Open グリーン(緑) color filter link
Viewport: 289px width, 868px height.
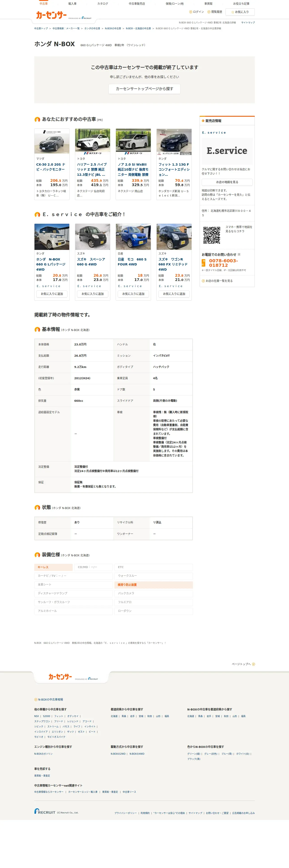click(194, 754)
